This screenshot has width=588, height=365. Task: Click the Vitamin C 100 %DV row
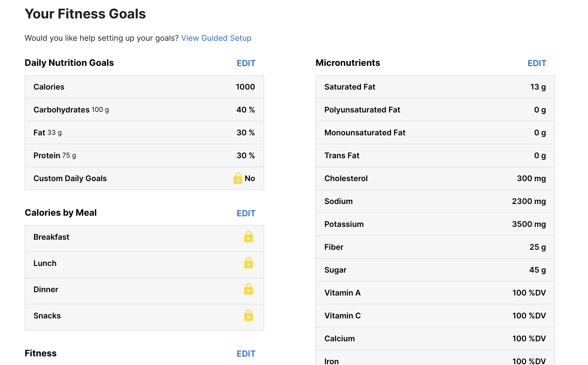pyautogui.click(x=435, y=316)
